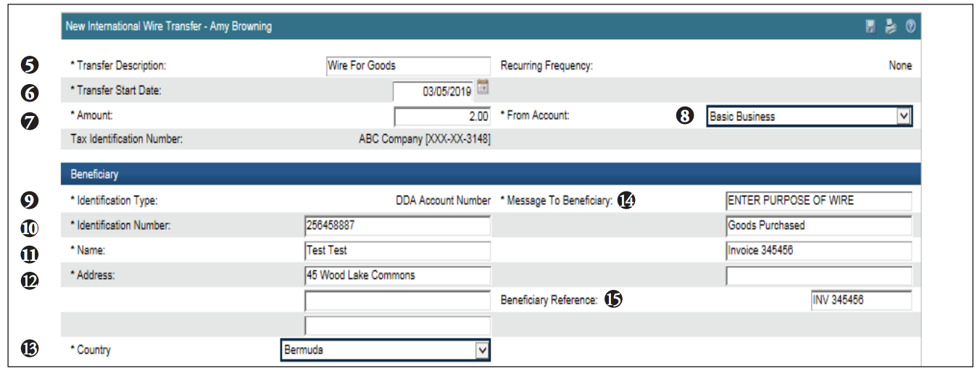Click the Country label
The height and width of the screenshot is (374, 980).
click(91, 350)
